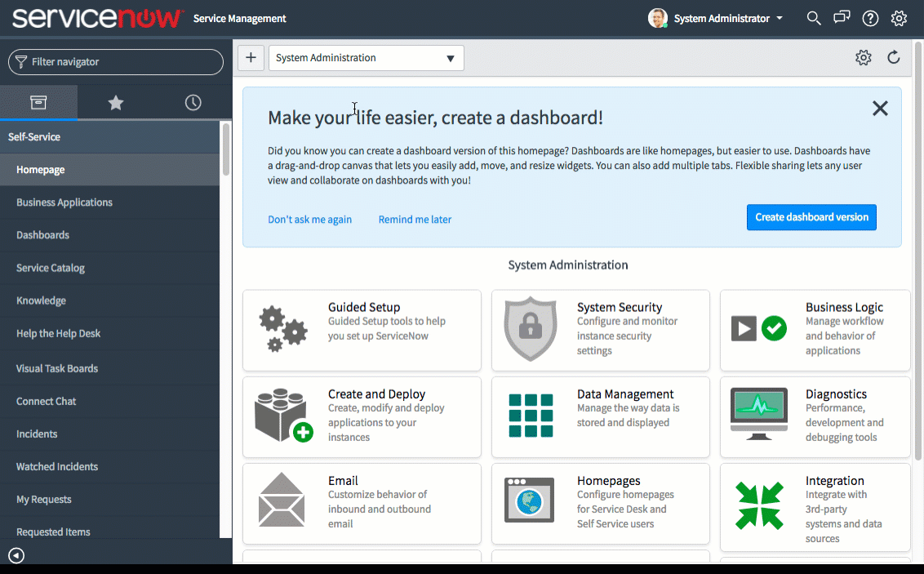Click the Refresh homepage icon
Image resolution: width=924 pixels, height=574 pixels.
[x=893, y=57]
